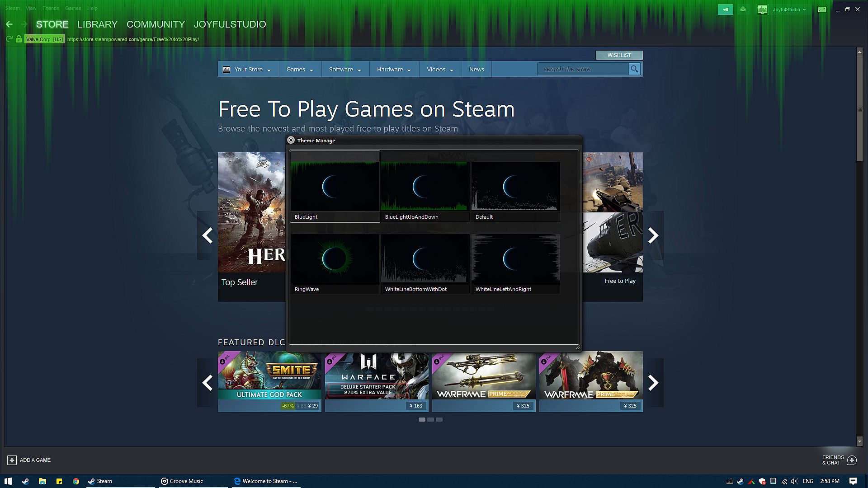Close the Theme Manage dialog
The height and width of the screenshot is (488, 868).
(291, 141)
